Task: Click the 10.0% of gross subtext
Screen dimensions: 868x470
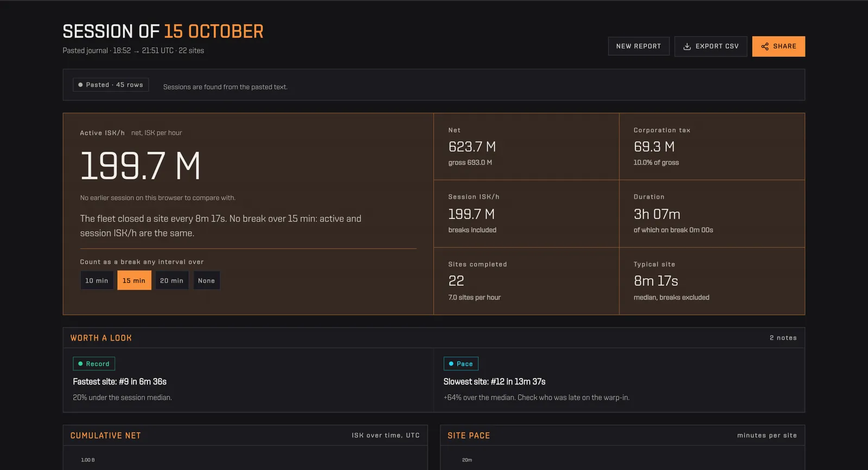Action: coord(656,163)
